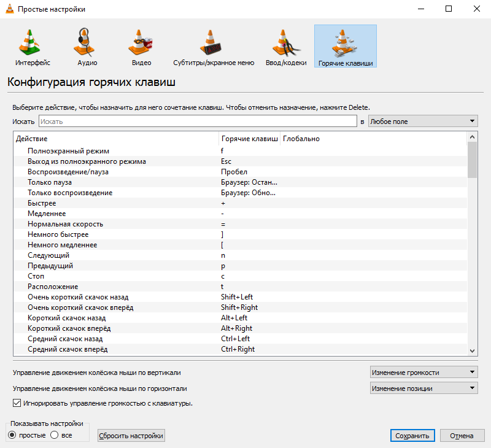Select the Расположение action row
Screen dimensions: 491x448
240,287
